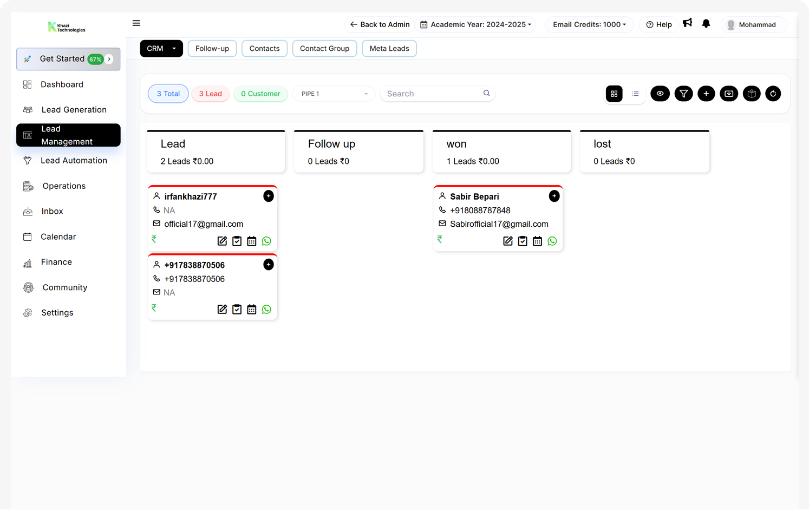Switch to the grid (kanban) view

coord(614,94)
